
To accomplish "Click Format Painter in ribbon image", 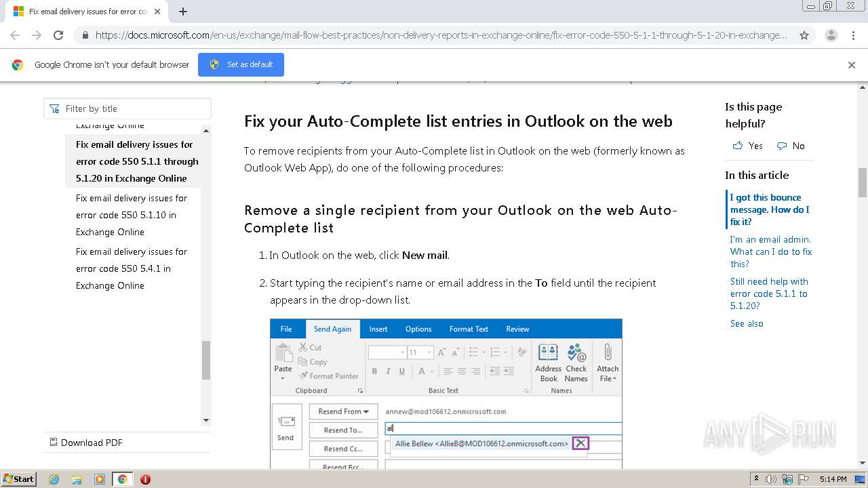I will 328,375.
